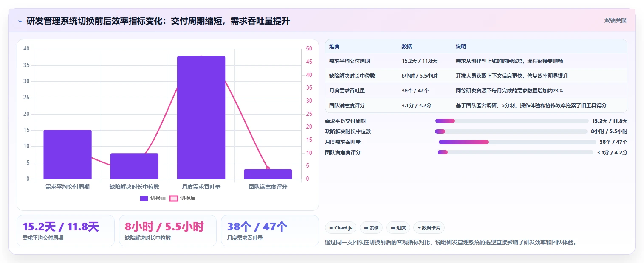Click table cell 需求平均交付周期 in 维度 column
644x263 pixels.
(x=350, y=61)
